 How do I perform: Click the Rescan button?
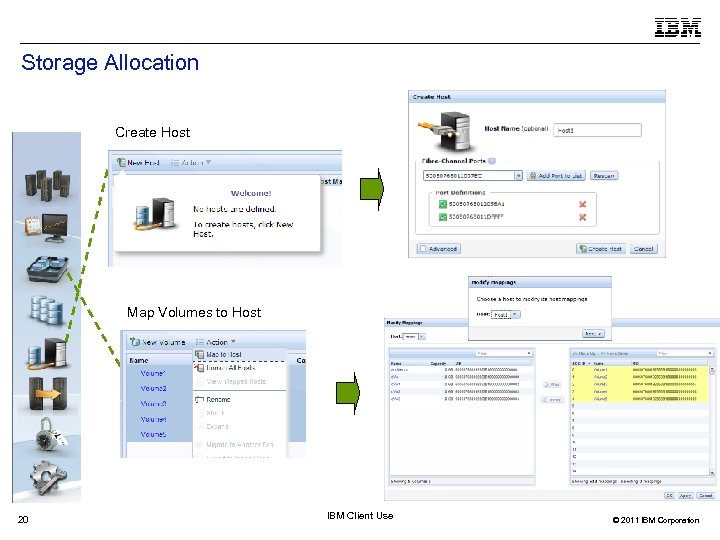[x=604, y=176]
